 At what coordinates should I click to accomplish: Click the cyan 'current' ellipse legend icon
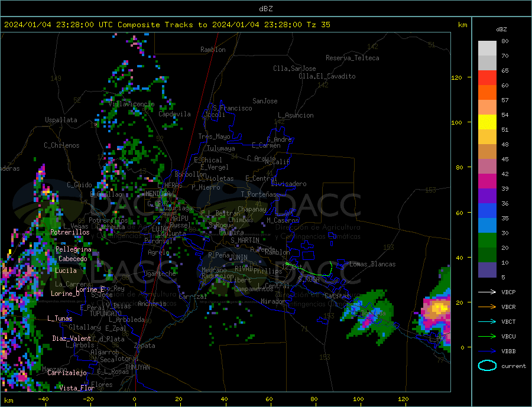coord(487,366)
